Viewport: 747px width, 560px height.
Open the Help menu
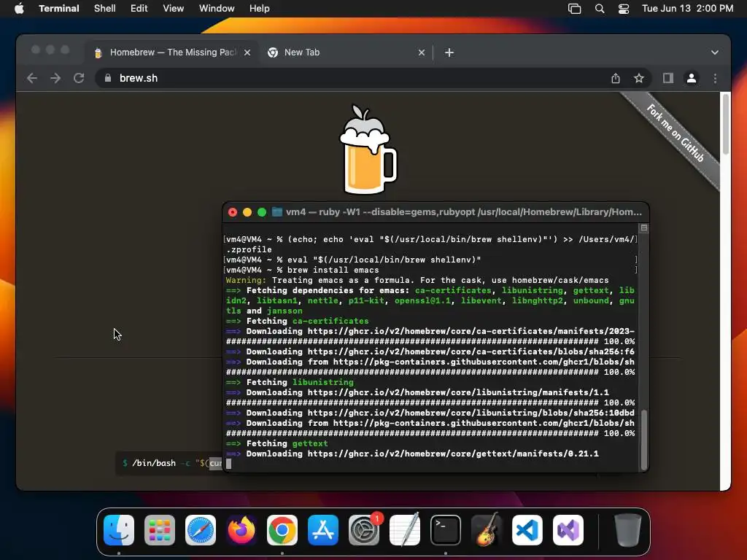coord(259,9)
